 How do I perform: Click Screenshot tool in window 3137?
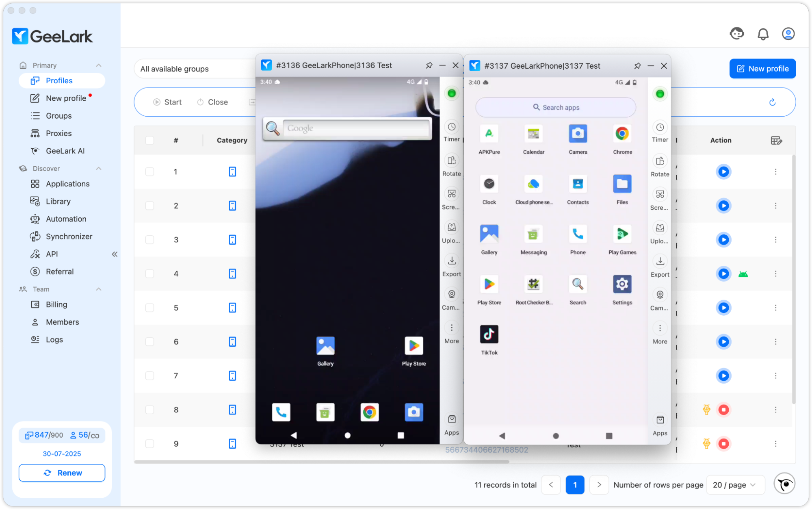click(660, 200)
